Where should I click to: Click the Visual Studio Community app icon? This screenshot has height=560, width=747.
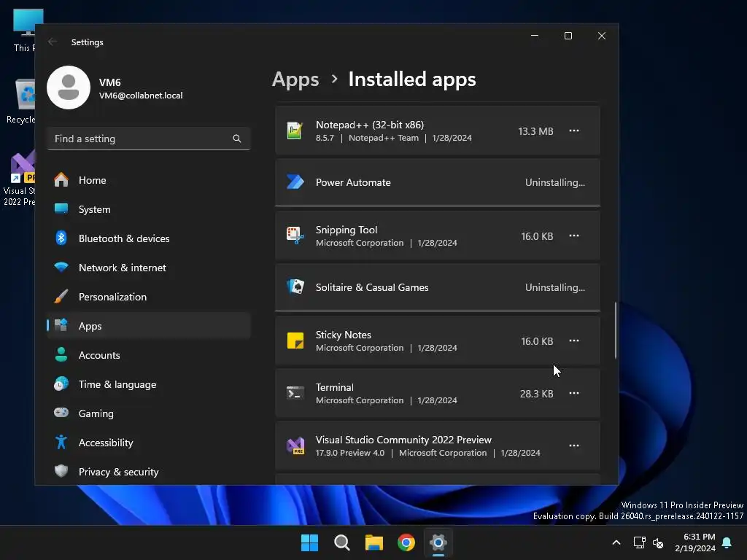[295, 446]
